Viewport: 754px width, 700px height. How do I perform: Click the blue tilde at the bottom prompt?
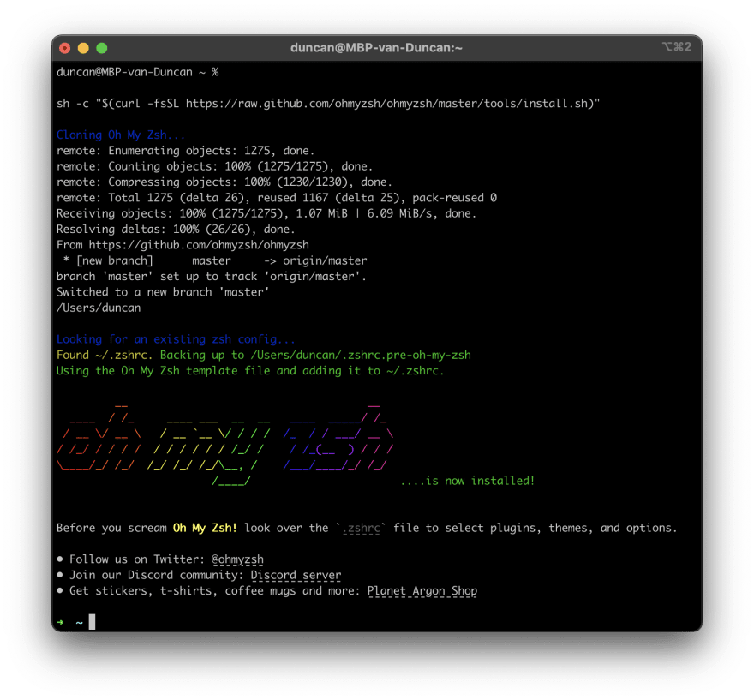(80, 623)
